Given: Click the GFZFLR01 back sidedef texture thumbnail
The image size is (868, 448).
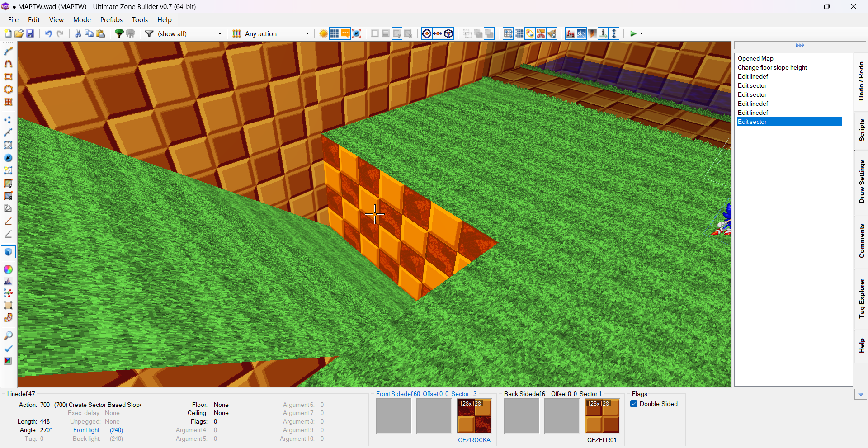Looking at the screenshot, I should tap(602, 416).
